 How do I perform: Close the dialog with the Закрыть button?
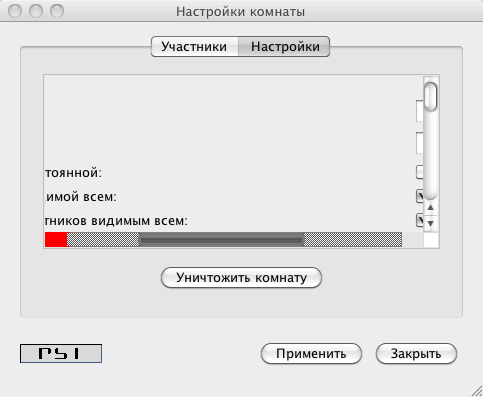pos(416,353)
